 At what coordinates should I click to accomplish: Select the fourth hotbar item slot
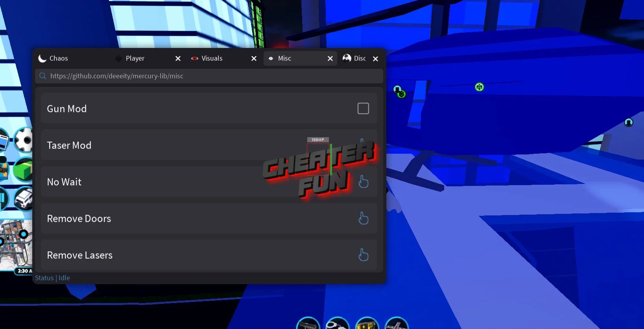click(x=397, y=323)
